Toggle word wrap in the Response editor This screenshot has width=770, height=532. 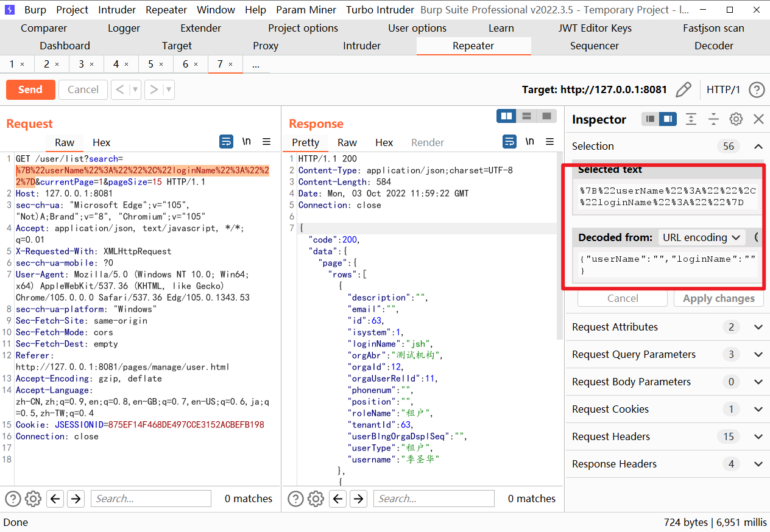coord(509,141)
